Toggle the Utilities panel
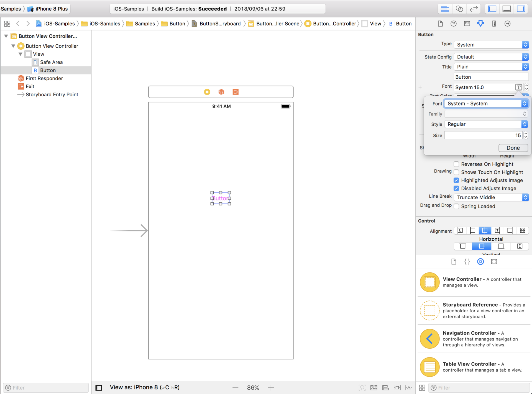This screenshot has height=394, width=532. coord(521,9)
